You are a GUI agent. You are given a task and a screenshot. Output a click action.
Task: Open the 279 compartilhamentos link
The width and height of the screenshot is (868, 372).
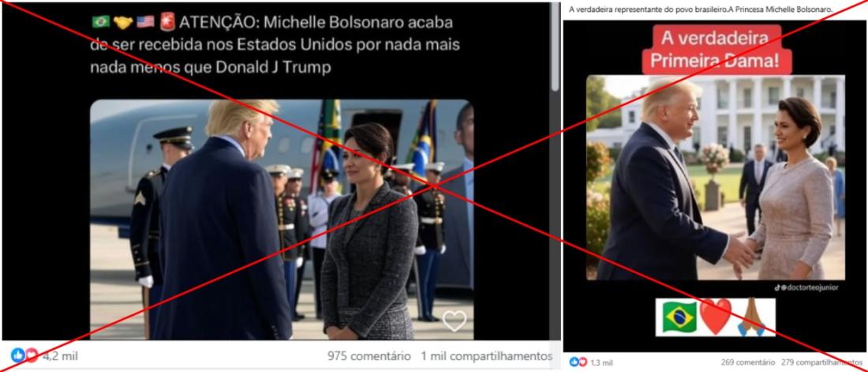pyautogui.click(x=822, y=363)
